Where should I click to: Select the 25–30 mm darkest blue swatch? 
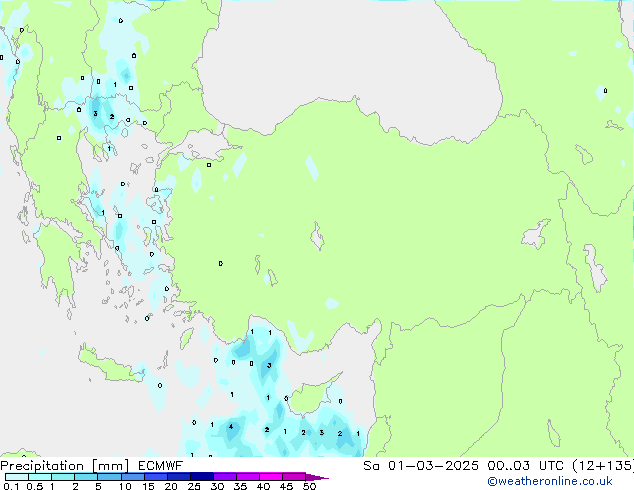(x=201, y=477)
